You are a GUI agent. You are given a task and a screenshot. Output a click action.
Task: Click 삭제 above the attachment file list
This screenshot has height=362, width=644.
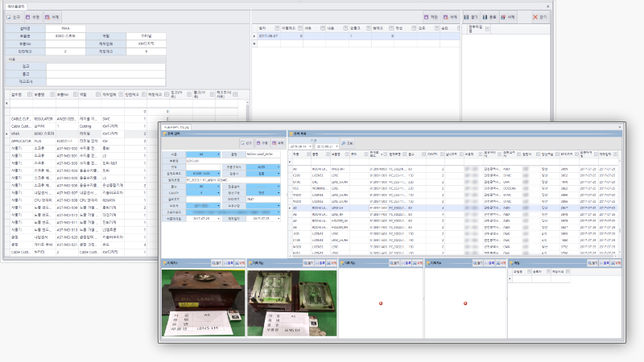tap(508, 17)
